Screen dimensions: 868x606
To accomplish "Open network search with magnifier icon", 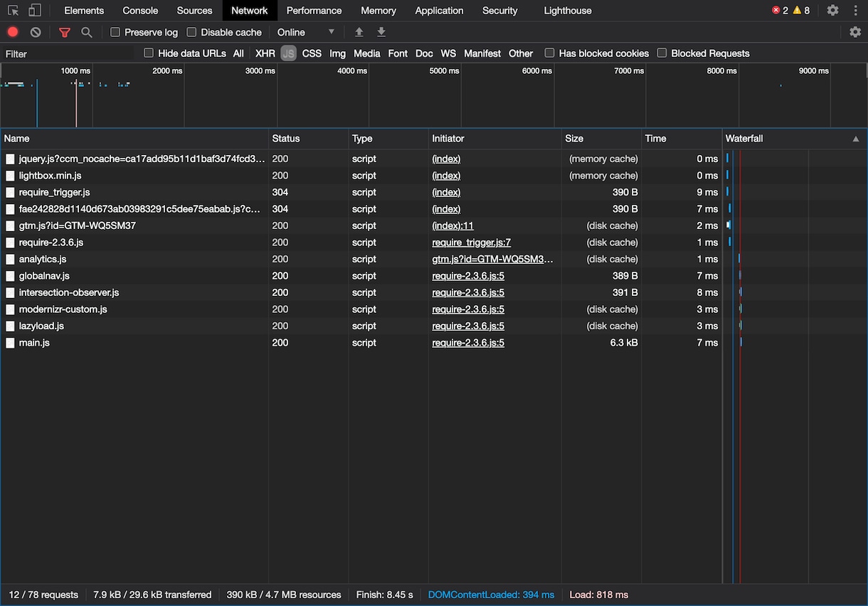I will click(x=87, y=32).
